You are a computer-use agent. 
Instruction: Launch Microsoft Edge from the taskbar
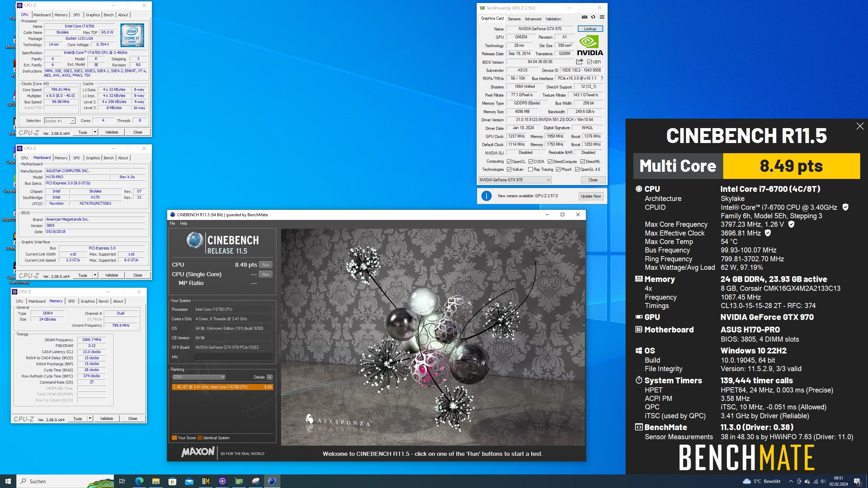[x=139, y=481]
